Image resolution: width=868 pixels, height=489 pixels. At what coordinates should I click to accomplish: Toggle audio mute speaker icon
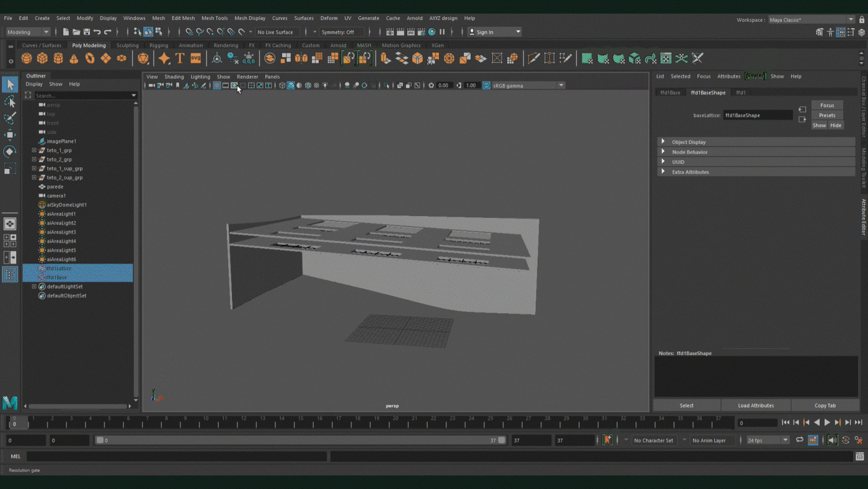tap(833, 440)
